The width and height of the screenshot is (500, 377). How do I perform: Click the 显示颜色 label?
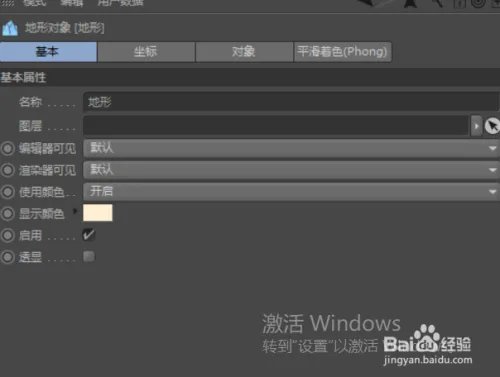(x=42, y=214)
